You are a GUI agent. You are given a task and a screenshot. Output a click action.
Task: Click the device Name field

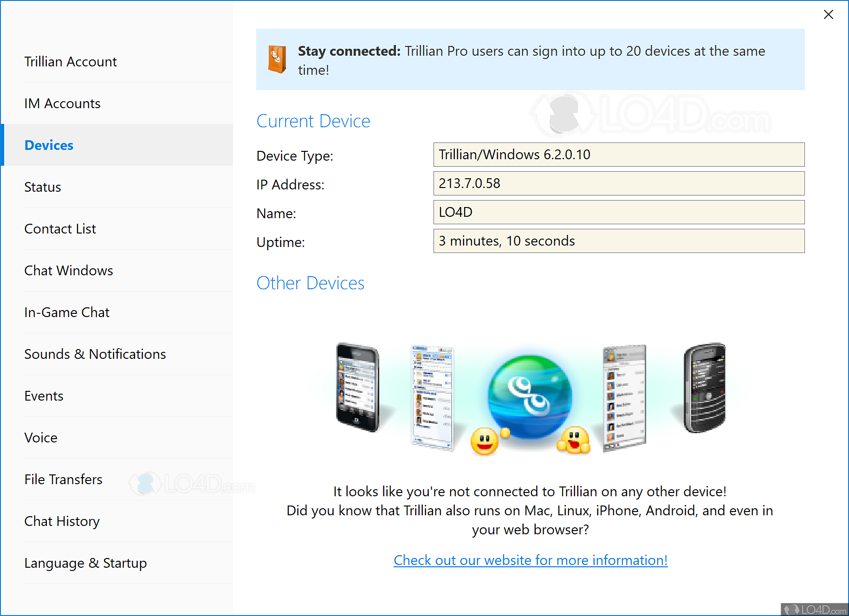(x=619, y=212)
